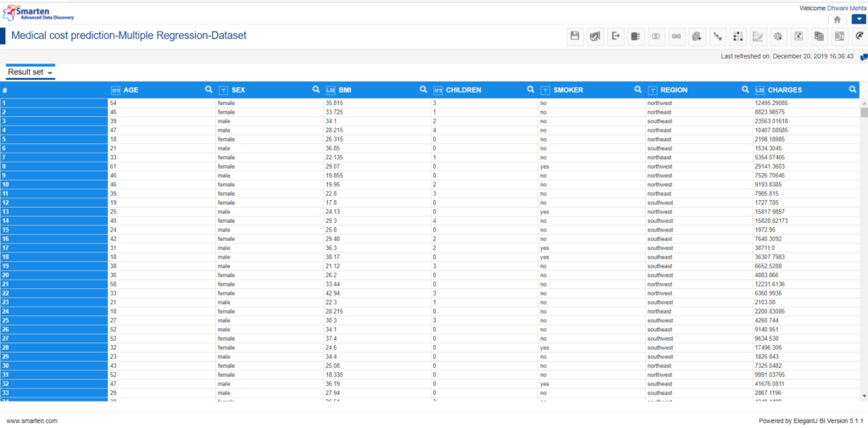Screen dimensions: 868x428
Task: Click the vertical scrollbar down arrow
Action: [864, 395]
